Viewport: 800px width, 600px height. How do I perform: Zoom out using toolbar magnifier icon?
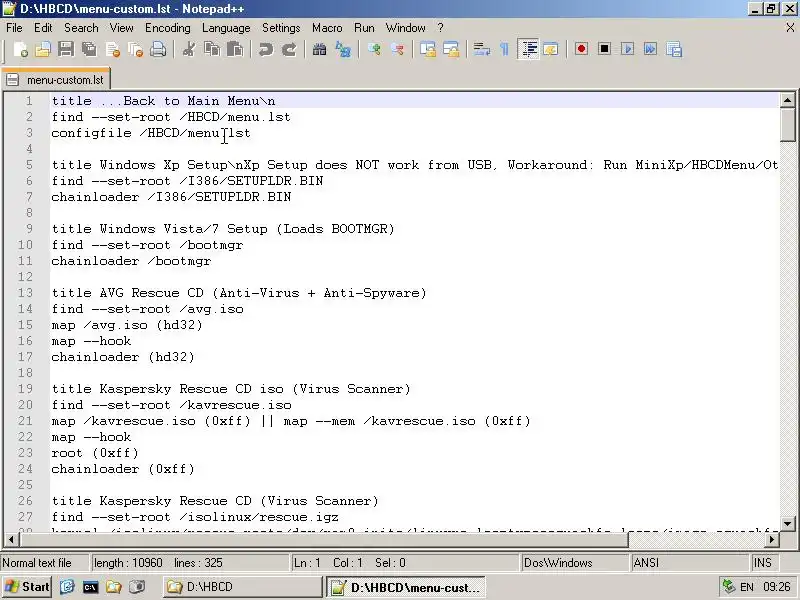[x=397, y=49]
